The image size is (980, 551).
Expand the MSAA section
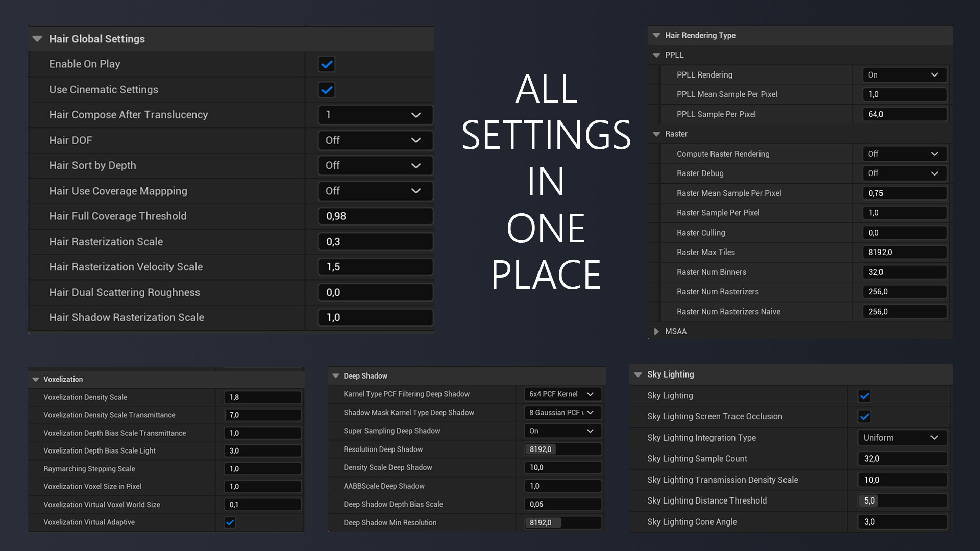656,331
